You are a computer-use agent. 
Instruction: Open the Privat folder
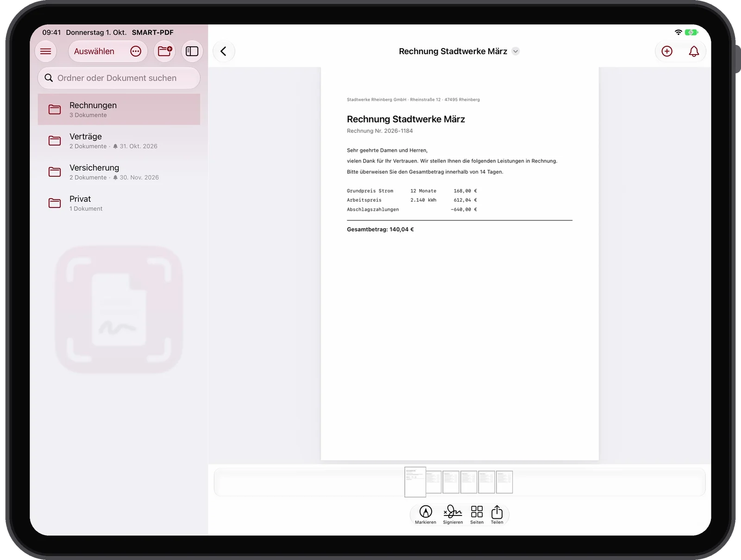click(x=119, y=203)
